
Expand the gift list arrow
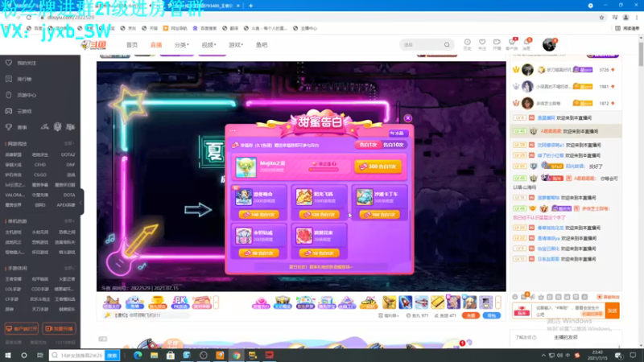tap(497, 302)
